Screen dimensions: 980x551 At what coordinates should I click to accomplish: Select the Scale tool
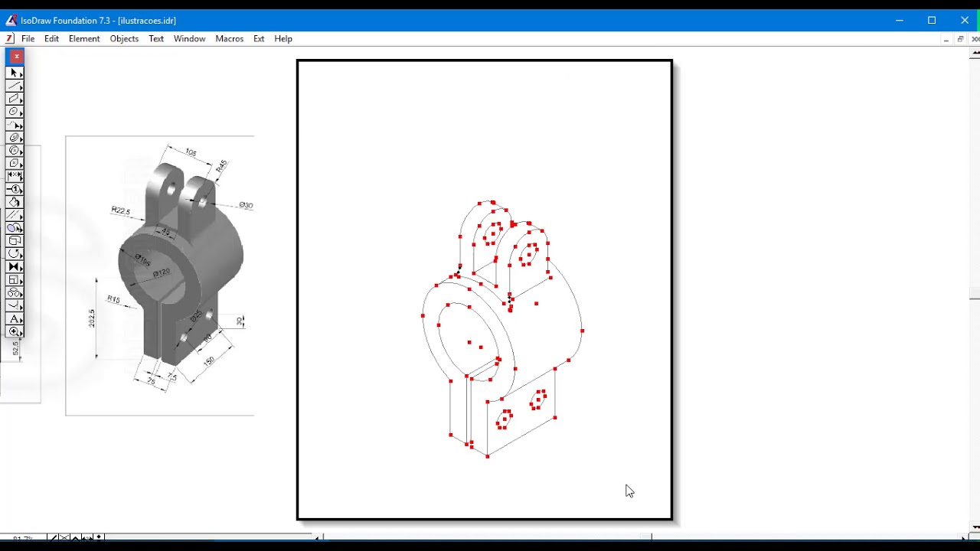click(15, 280)
